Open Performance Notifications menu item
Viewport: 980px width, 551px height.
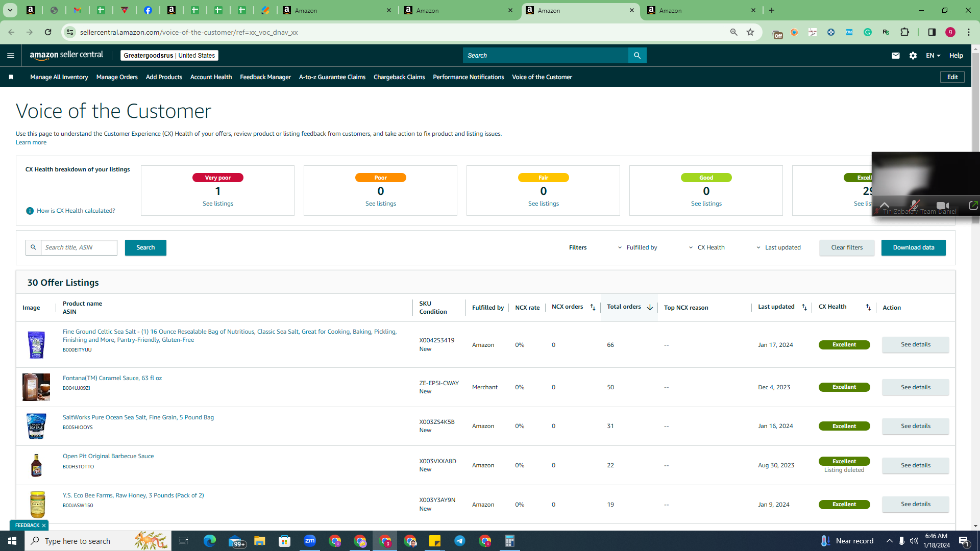468,77
